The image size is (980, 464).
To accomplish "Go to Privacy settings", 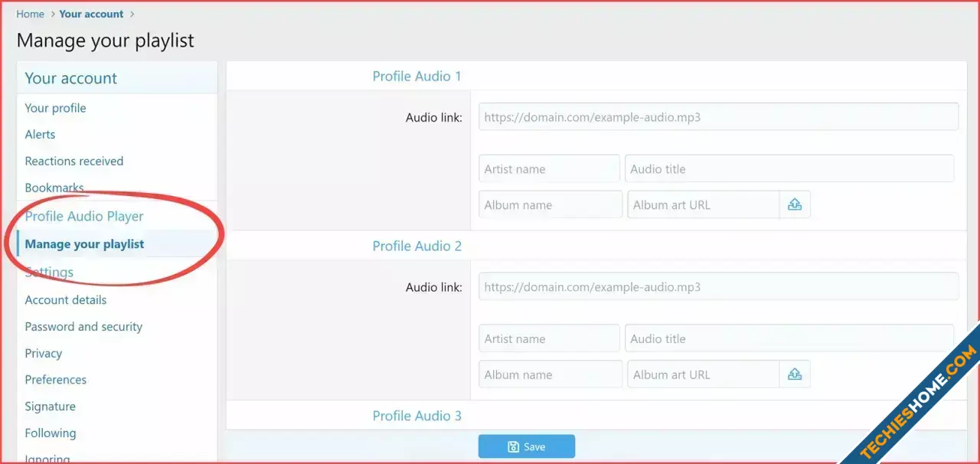I will click(x=44, y=354).
